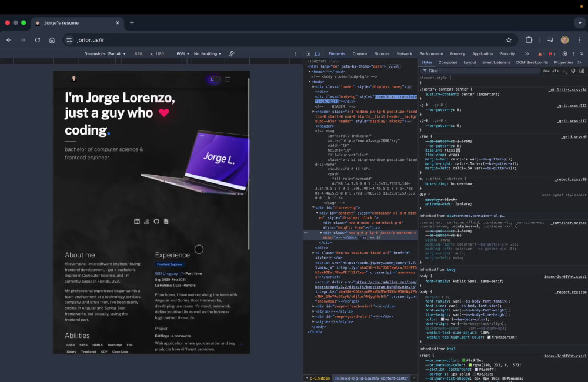The width and height of the screenshot is (588, 382).
Task: Click the warnings count indicator
Action: point(542,54)
